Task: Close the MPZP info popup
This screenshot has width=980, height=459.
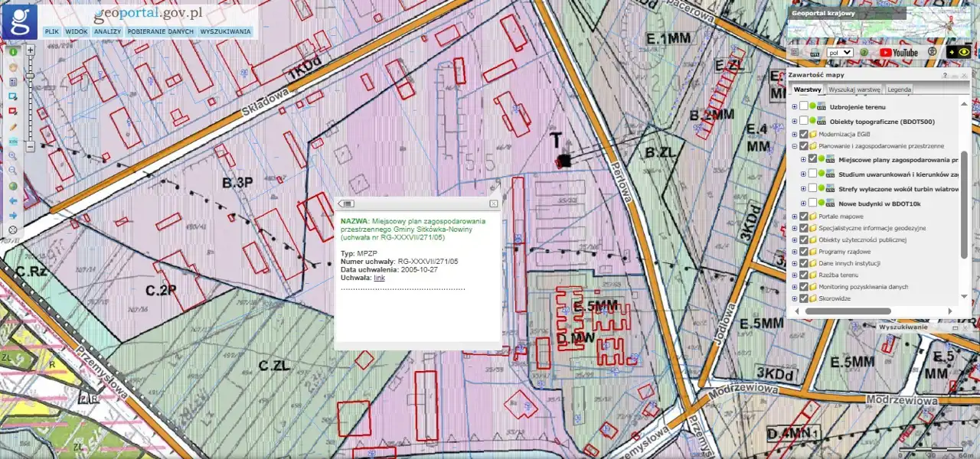Action: coord(494,203)
